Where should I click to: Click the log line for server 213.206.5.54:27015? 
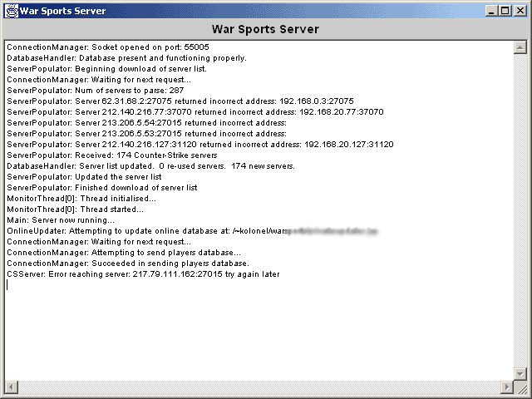coord(146,123)
